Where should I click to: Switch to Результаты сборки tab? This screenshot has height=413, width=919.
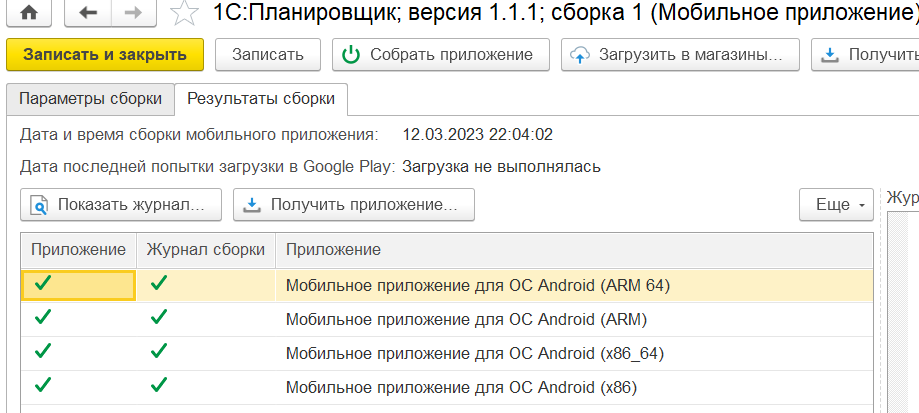click(261, 98)
